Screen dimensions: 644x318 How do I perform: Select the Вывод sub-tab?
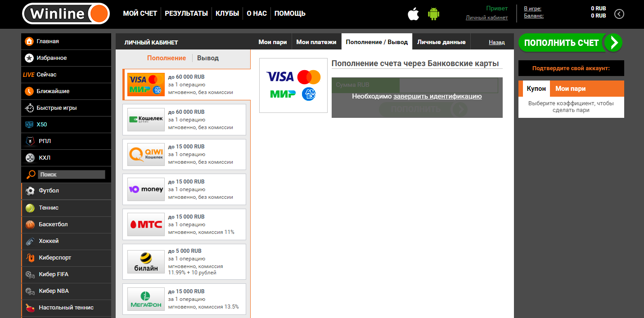(x=208, y=58)
